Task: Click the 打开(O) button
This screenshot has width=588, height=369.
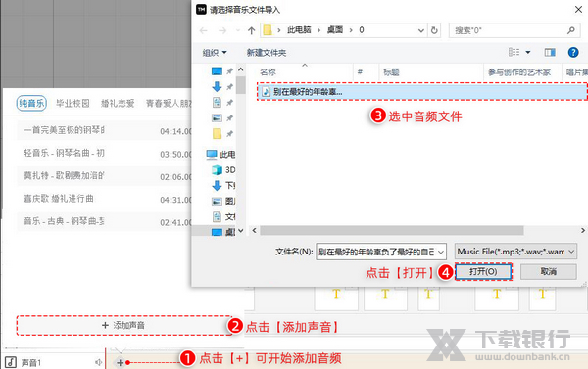Action: click(483, 271)
